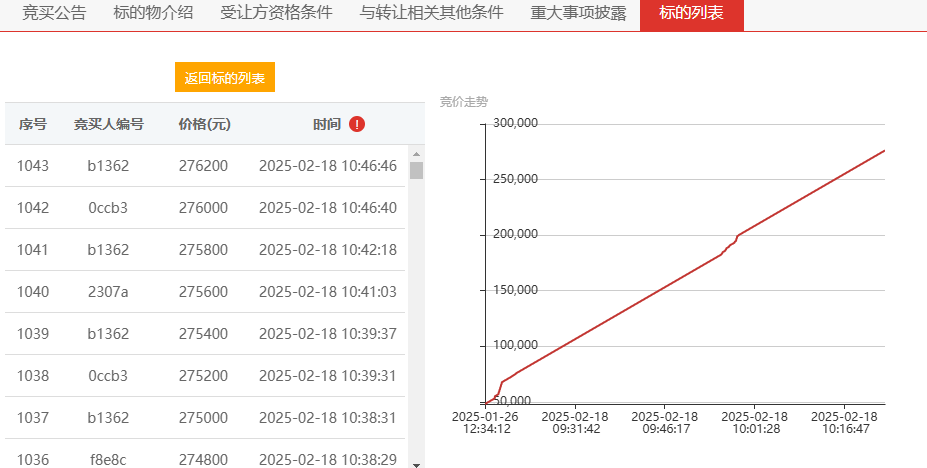The width and height of the screenshot is (927, 468).
Task: Click price 275000
Action: (203, 418)
